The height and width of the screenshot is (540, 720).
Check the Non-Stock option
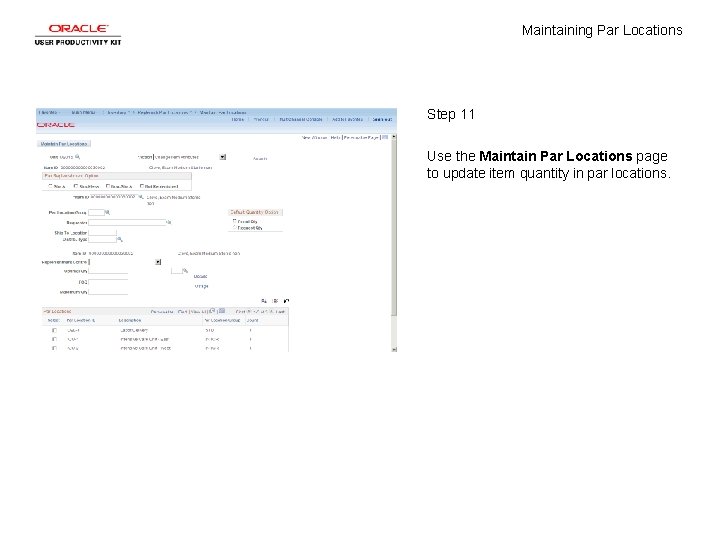tap(108, 186)
